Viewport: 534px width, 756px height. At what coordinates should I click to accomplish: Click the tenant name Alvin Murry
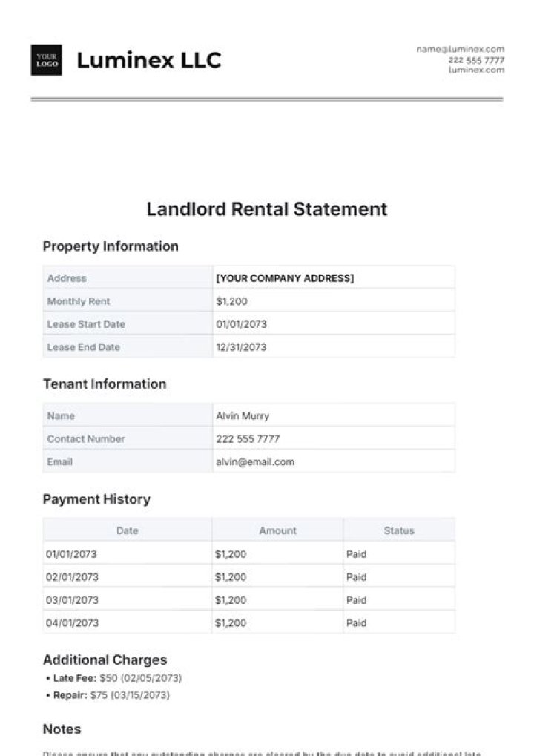[243, 416]
